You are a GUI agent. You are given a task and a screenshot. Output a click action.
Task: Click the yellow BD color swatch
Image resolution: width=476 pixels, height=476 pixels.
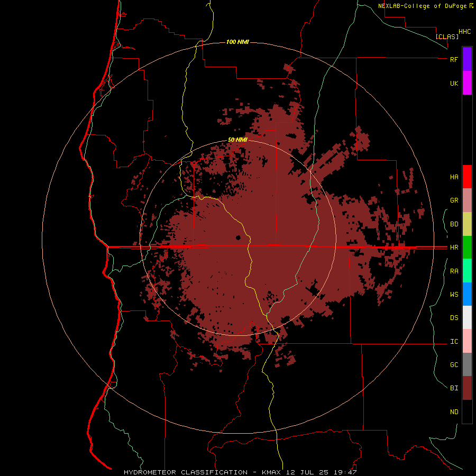(x=467, y=224)
